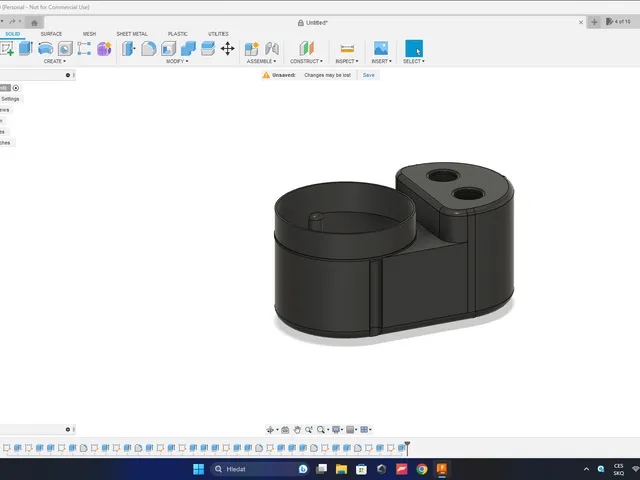Open the Joint tool
This screenshot has width=640, height=480.
271,49
